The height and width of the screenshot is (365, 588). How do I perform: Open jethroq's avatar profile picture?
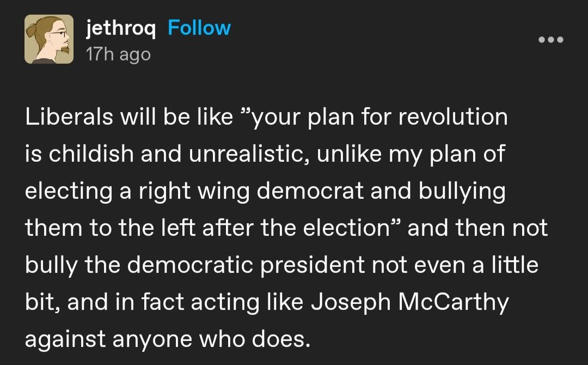(x=49, y=39)
